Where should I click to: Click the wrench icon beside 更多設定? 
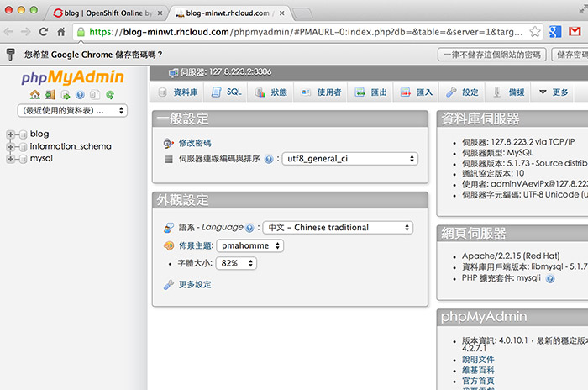pyautogui.click(x=168, y=285)
